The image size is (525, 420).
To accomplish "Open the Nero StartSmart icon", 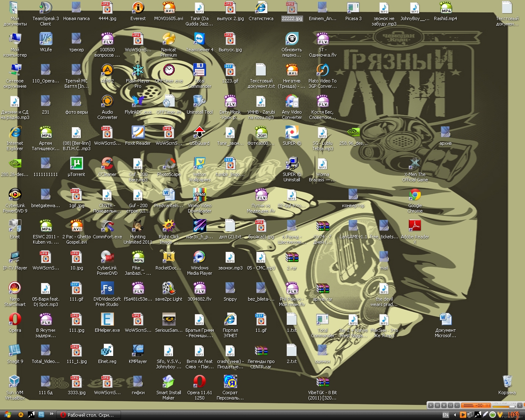I will tap(15, 294).
